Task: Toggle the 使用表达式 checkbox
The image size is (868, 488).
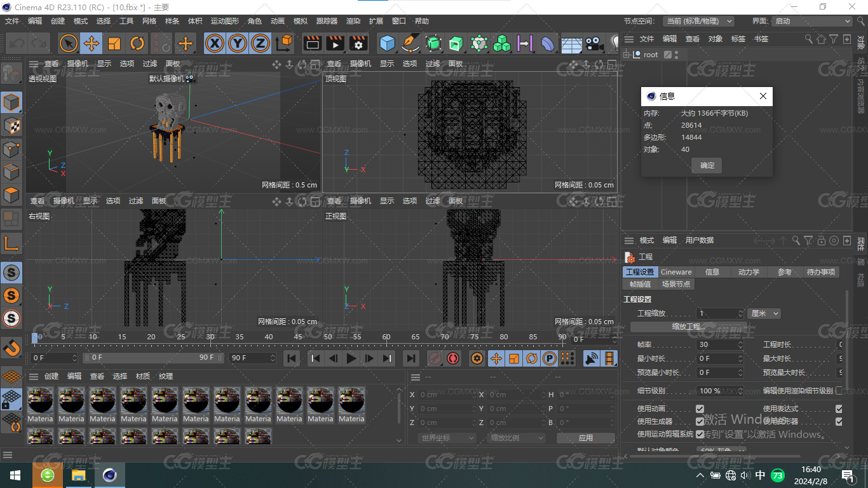Action: pos(839,409)
